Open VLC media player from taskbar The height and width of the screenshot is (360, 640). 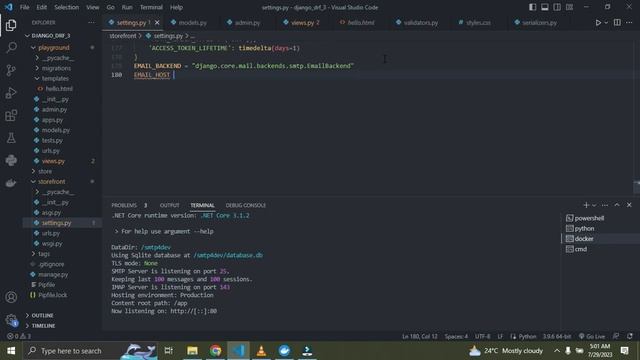(x=261, y=351)
